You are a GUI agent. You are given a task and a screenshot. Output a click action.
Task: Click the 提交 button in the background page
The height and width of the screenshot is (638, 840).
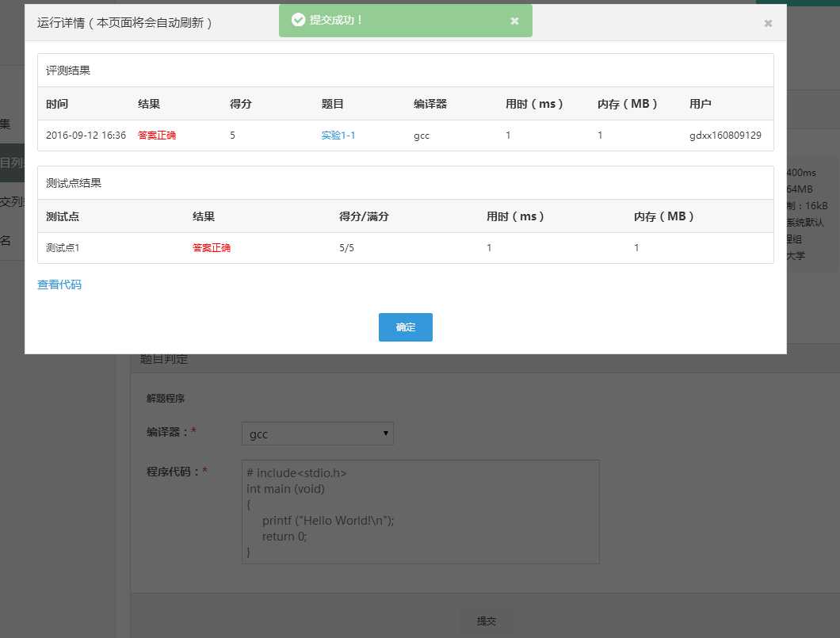(487, 621)
